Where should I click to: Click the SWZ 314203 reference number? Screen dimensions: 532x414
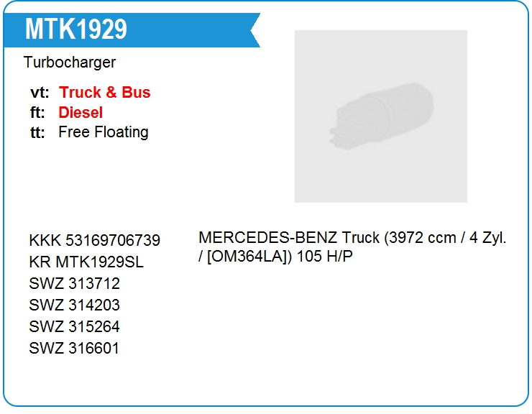pos(74,305)
